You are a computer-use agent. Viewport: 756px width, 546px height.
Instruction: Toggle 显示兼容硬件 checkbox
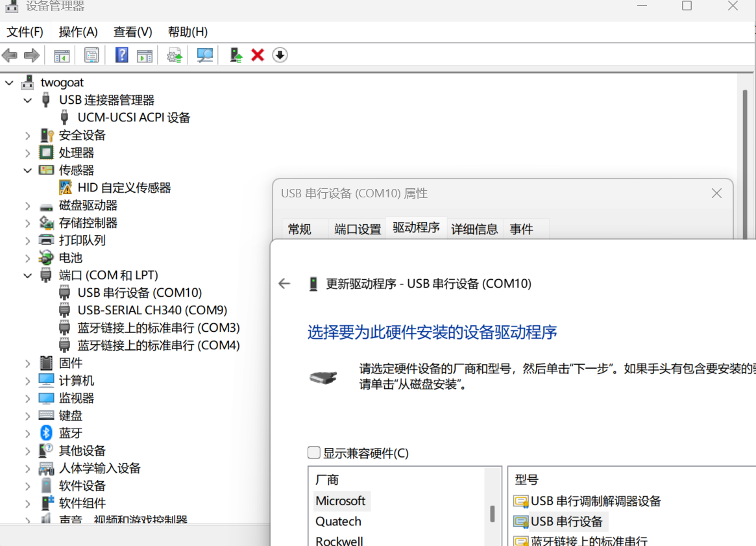[314, 453]
